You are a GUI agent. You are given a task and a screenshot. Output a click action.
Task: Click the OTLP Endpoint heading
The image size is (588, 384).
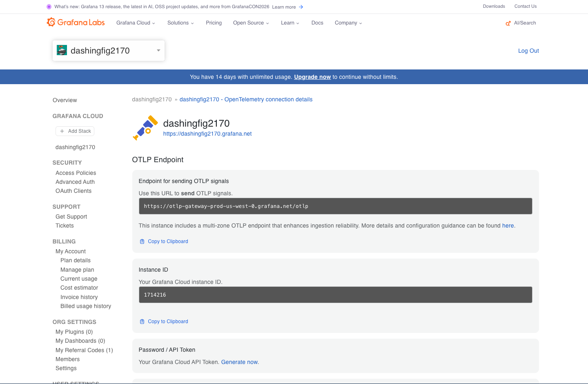pos(158,160)
